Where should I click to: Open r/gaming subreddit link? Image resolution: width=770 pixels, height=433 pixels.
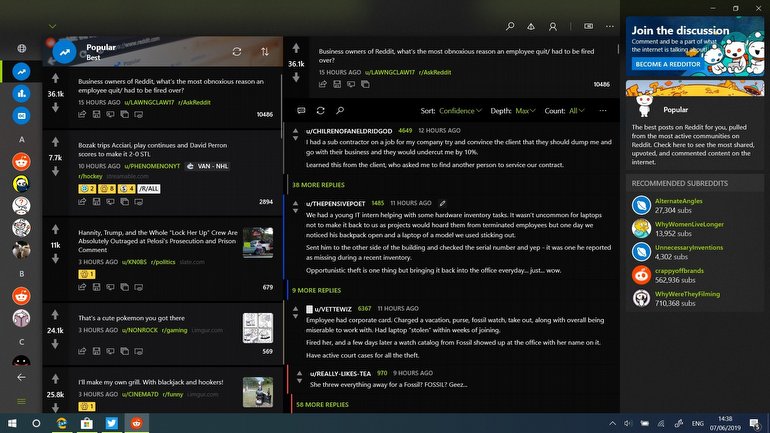(x=174, y=330)
